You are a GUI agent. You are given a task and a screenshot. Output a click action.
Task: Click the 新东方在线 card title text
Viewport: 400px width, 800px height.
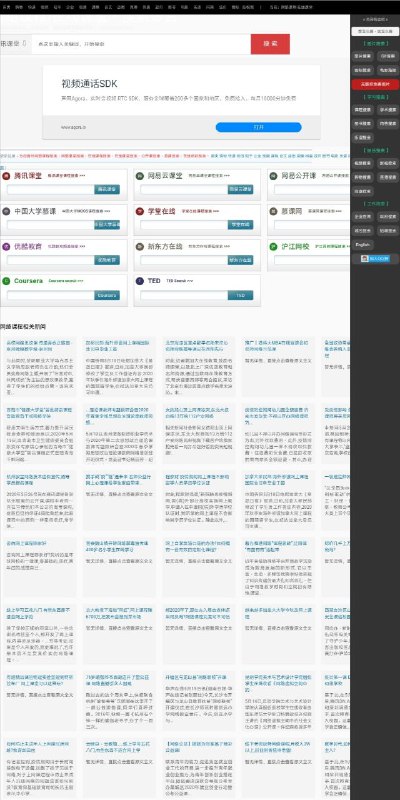point(165,246)
